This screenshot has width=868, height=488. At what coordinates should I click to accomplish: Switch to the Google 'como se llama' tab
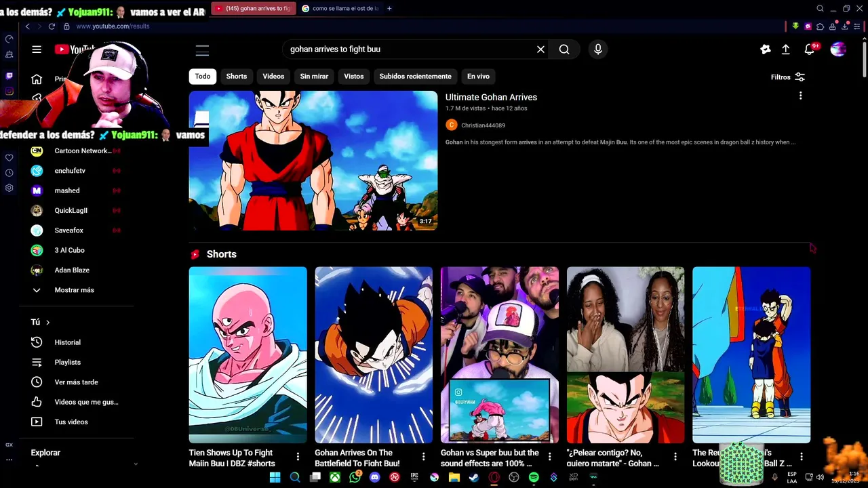click(340, 8)
